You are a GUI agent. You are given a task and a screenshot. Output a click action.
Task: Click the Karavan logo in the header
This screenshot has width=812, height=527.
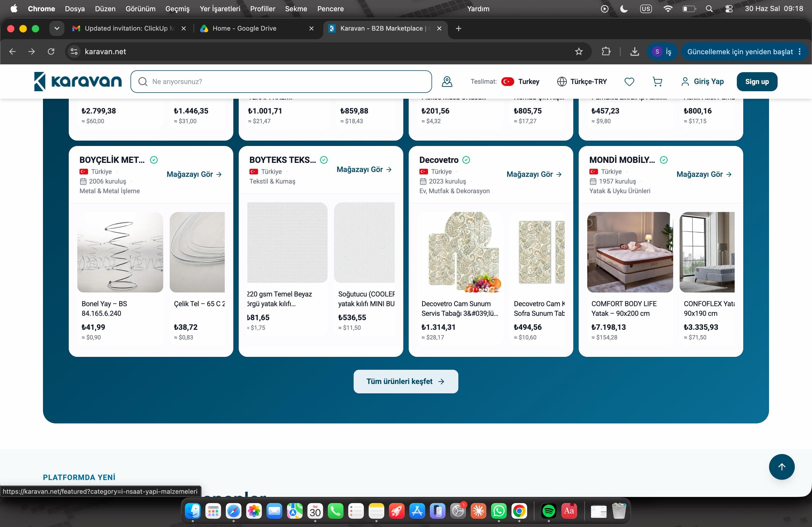(x=78, y=82)
